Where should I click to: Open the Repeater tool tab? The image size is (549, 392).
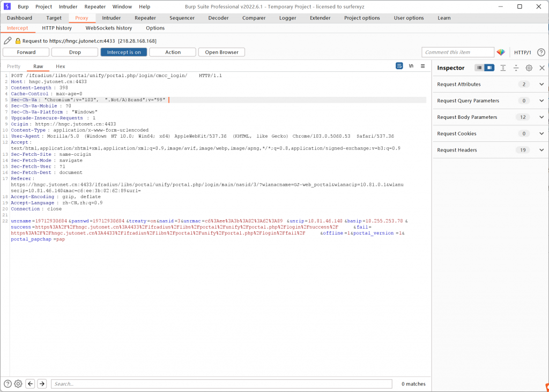coord(145,18)
